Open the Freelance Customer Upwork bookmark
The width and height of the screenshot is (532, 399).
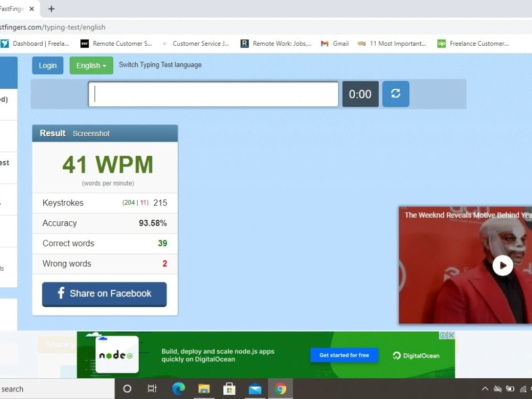pyautogui.click(x=473, y=44)
